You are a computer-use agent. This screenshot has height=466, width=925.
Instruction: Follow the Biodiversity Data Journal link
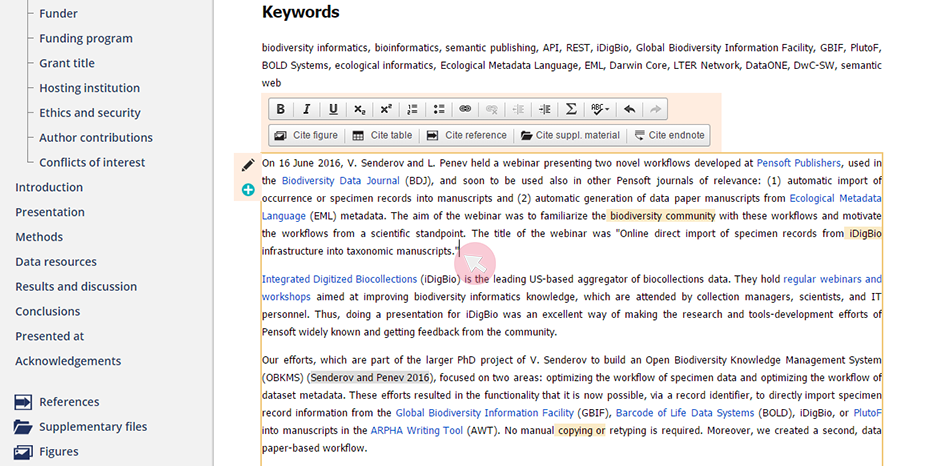tap(341, 181)
